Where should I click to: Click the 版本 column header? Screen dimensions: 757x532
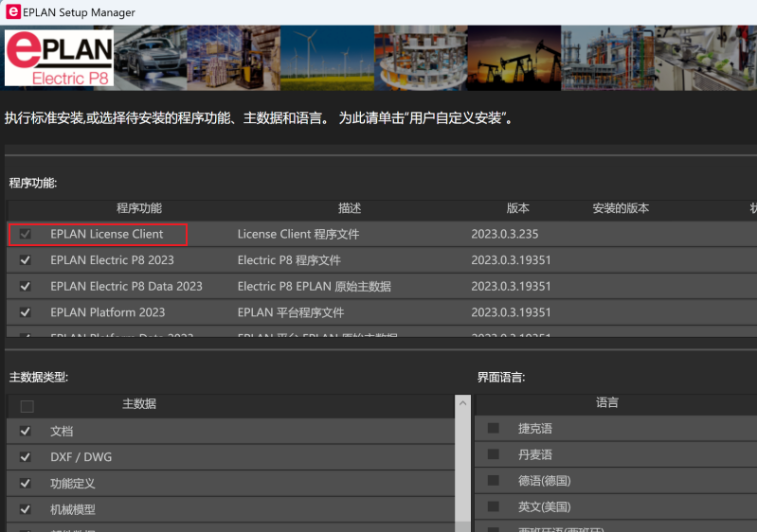(x=517, y=208)
